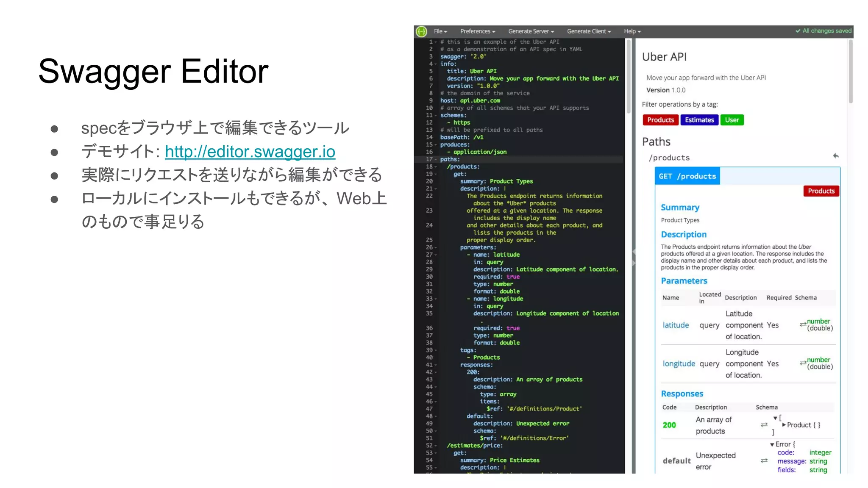Click the latitude parameter link
The height and width of the screenshot is (488, 868).
[676, 325]
